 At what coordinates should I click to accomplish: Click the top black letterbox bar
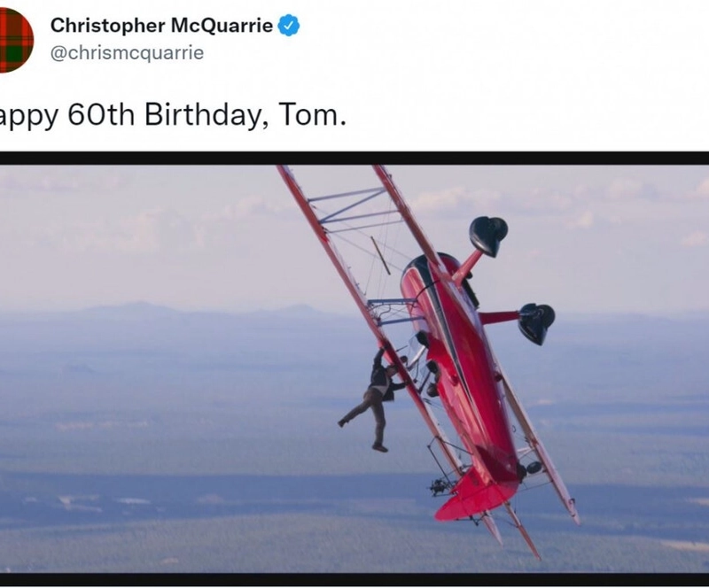(354, 159)
